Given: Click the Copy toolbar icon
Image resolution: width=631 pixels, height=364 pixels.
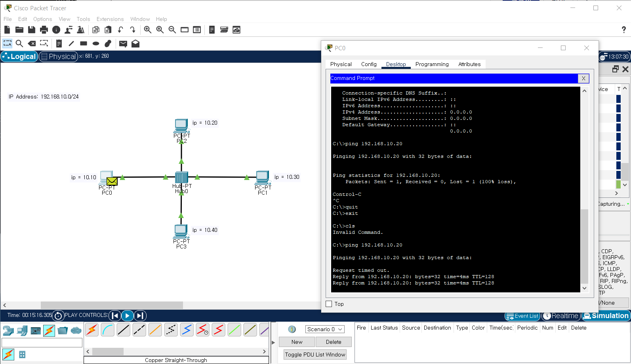Looking at the screenshot, I should (96, 30).
